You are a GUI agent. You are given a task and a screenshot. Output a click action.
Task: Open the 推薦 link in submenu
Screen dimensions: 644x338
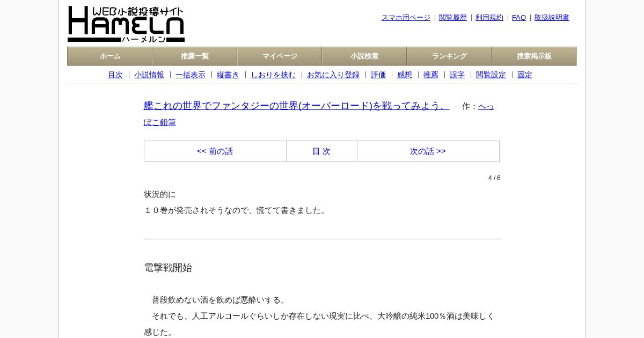coord(431,75)
